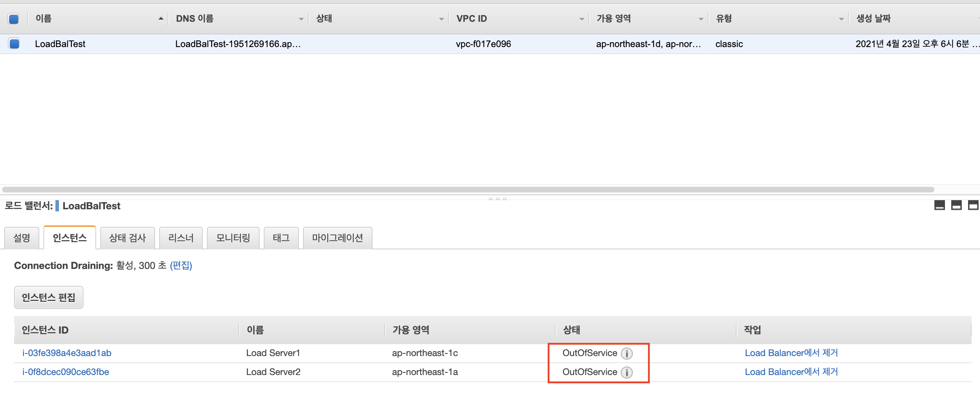Image resolution: width=980 pixels, height=401 pixels.
Task: Maximize detail pane with the full panel icon
Action: pyautogui.click(x=973, y=206)
